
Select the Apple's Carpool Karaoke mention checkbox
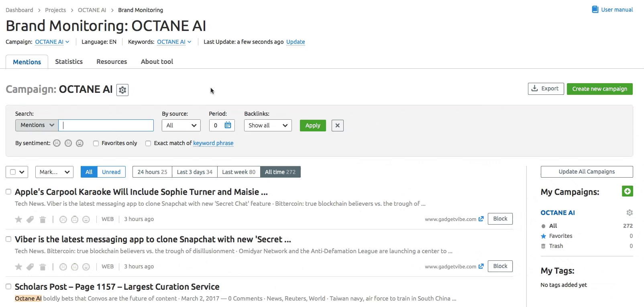[8, 192]
